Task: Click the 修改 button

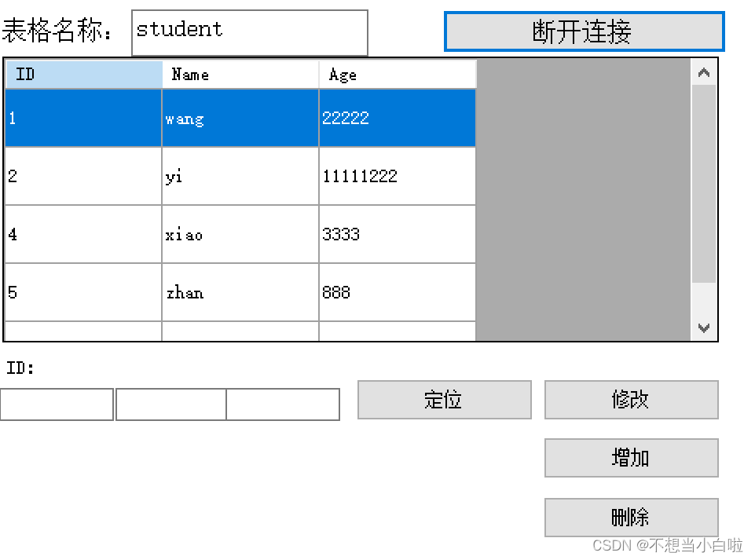Action: click(x=631, y=400)
